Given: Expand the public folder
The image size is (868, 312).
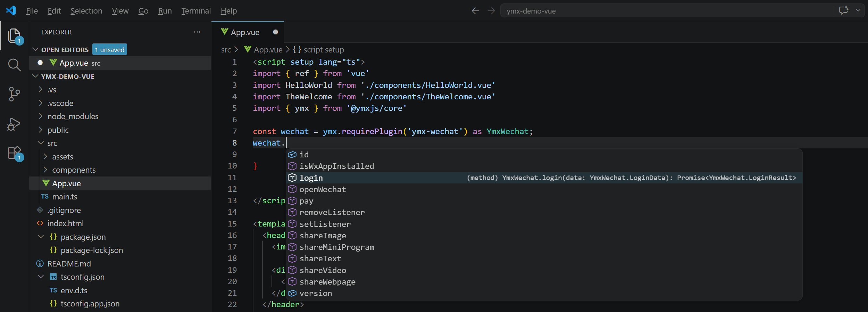Looking at the screenshot, I should tap(40, 130).
